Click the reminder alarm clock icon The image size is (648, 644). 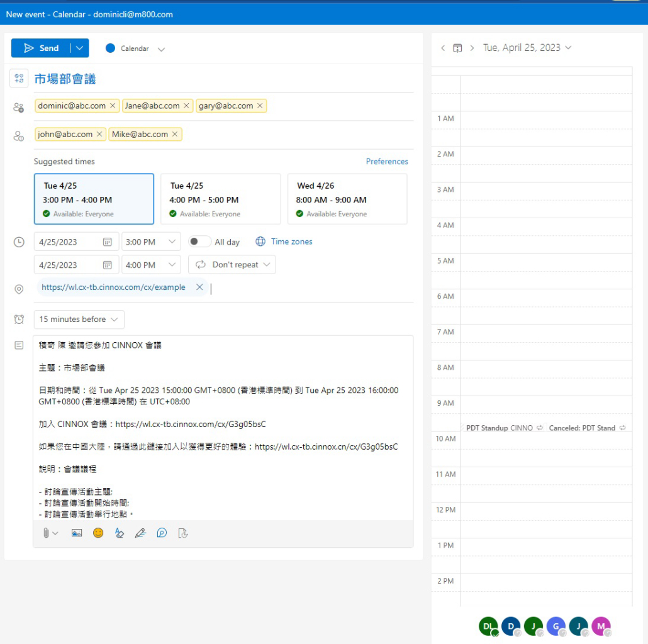19,319
